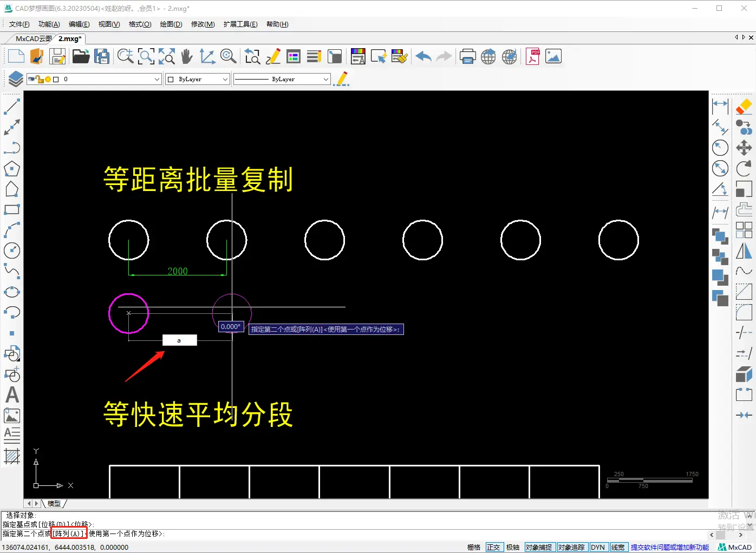Click the open folder icon in toolbar
The height and width of the screenshot is (553, 756).
coord(81,56)
